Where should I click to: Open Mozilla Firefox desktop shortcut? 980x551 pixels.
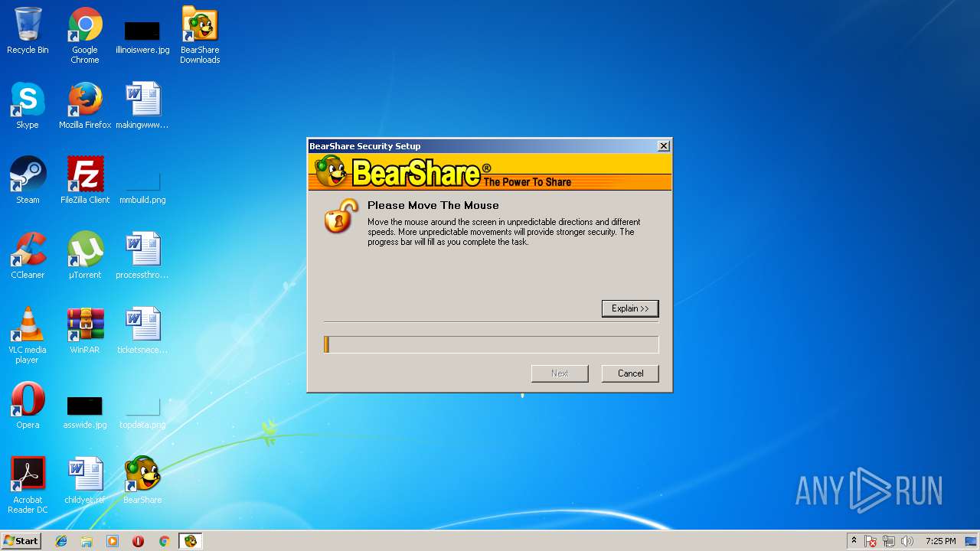[x=85, y=106]
